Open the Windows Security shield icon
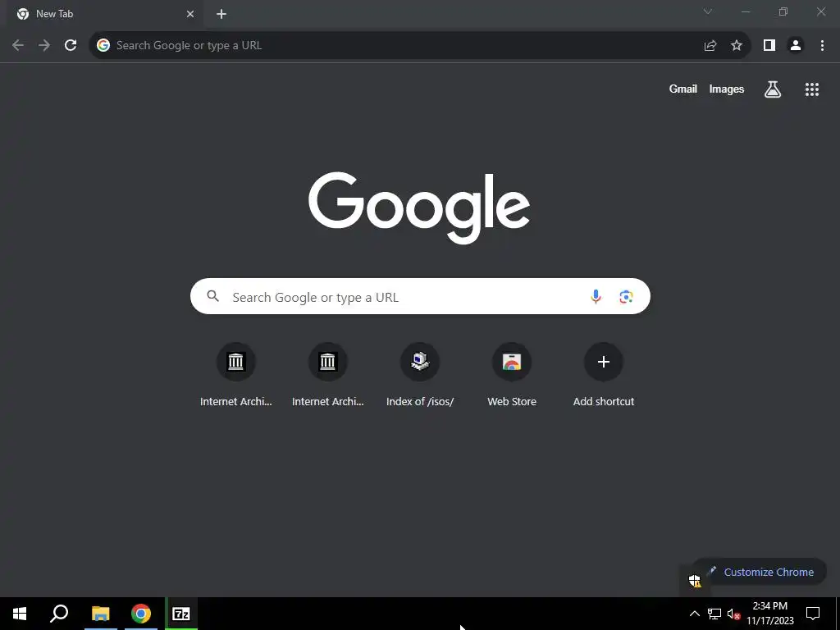Screen dimensions: 840x630 (695, 581)
